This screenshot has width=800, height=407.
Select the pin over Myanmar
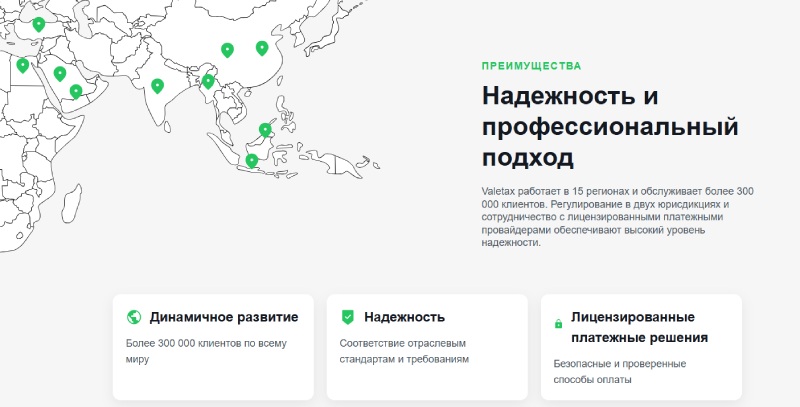(x=208, y=81)
